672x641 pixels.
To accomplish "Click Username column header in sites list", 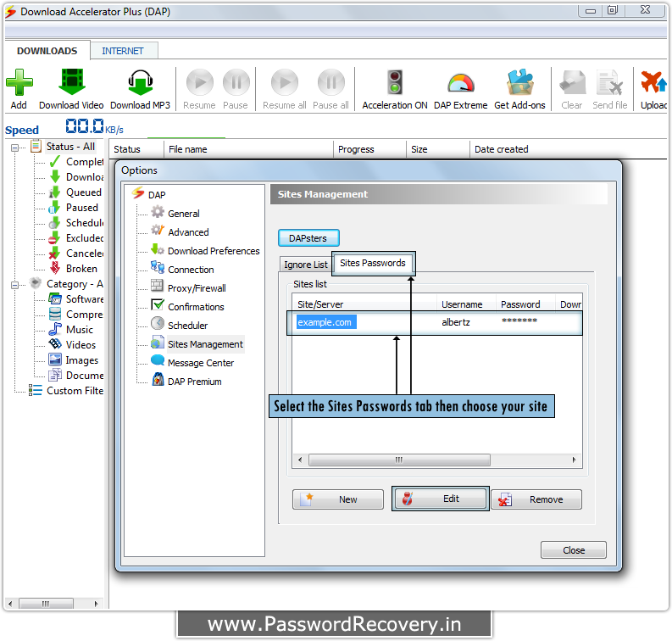I will point(466,304).
